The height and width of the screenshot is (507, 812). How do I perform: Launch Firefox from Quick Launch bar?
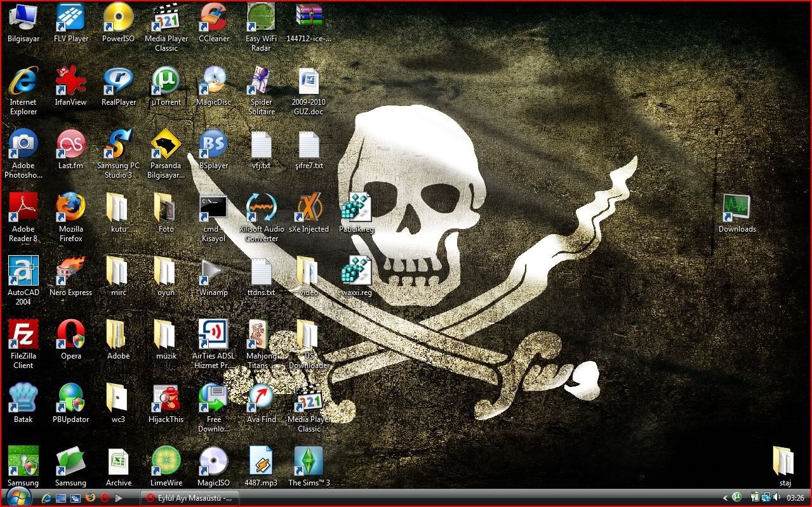pos(90,498)
